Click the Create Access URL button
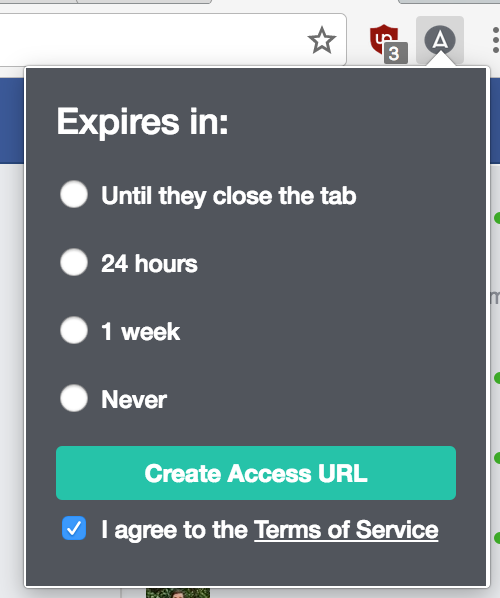This screenshot has height=598, width=500. coord(256,473)
